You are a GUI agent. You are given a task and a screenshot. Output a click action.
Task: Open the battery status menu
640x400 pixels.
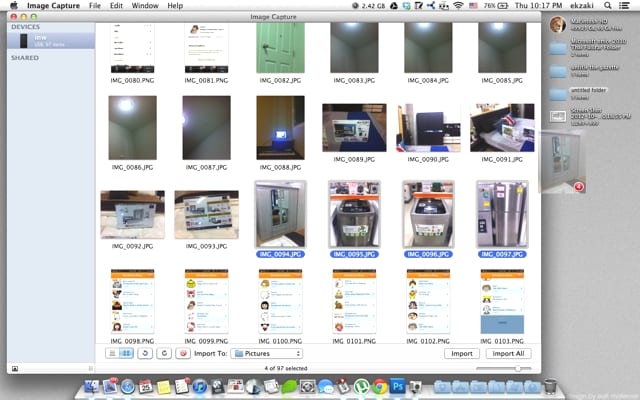(496, 6)
